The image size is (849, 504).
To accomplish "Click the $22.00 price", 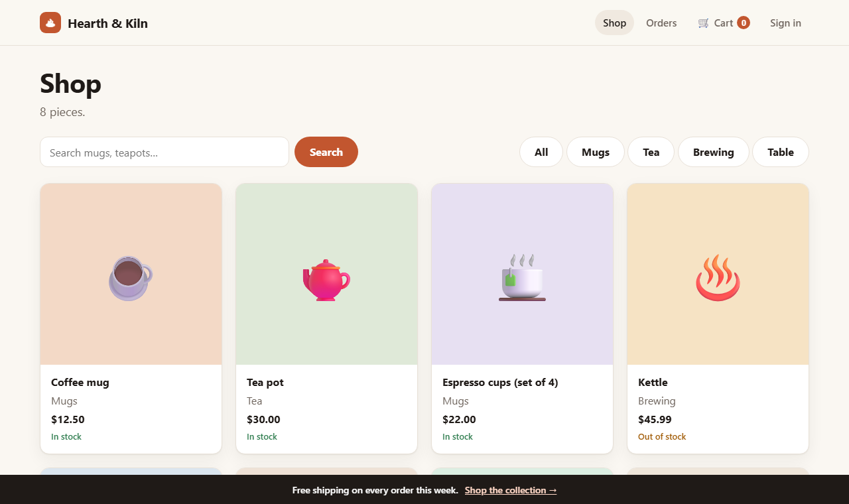I will click(x=459, y=419).
